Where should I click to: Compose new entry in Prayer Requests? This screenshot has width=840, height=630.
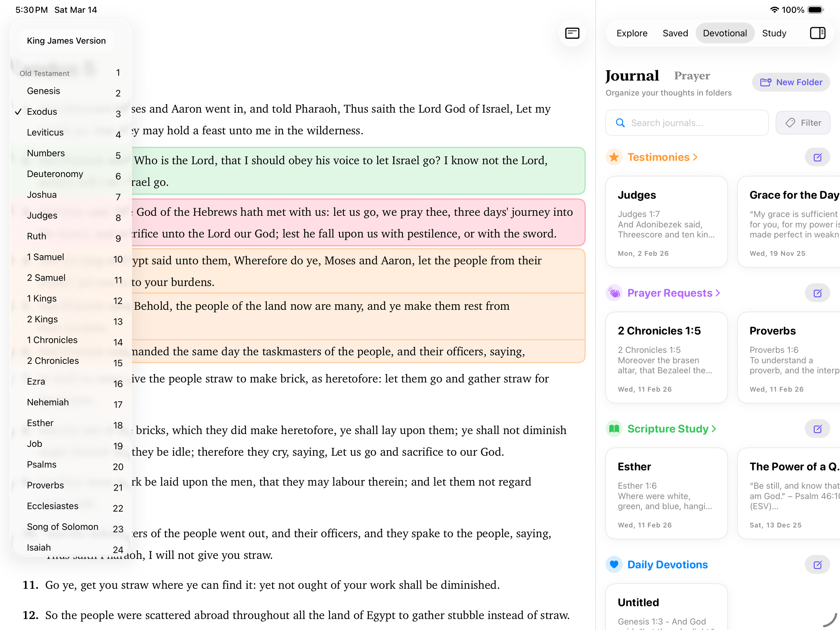(x=817, y=293)
